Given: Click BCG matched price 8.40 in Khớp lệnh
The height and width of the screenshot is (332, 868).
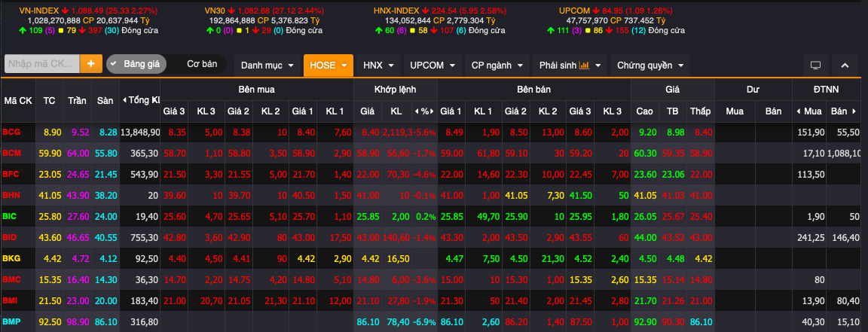Looking at the screenshot, I should [x=371, y=132].
